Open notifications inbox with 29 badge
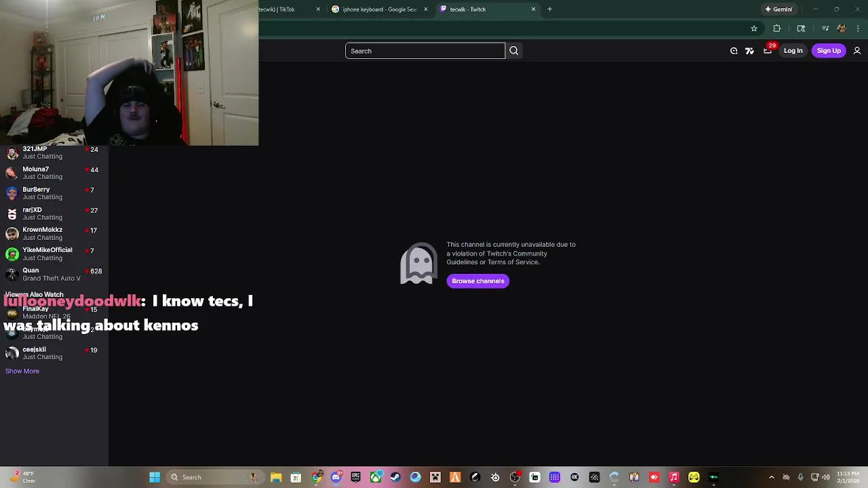 (768, 51)
